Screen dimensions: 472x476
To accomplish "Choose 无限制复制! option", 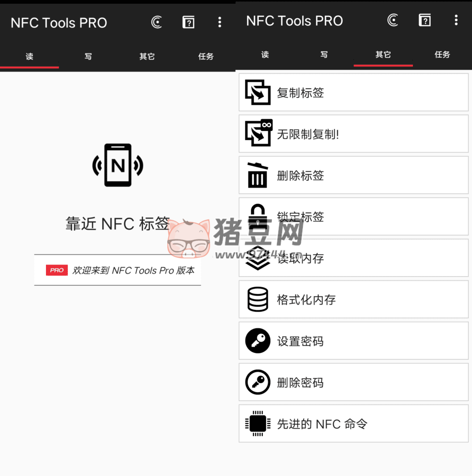I will coord(354,133).
